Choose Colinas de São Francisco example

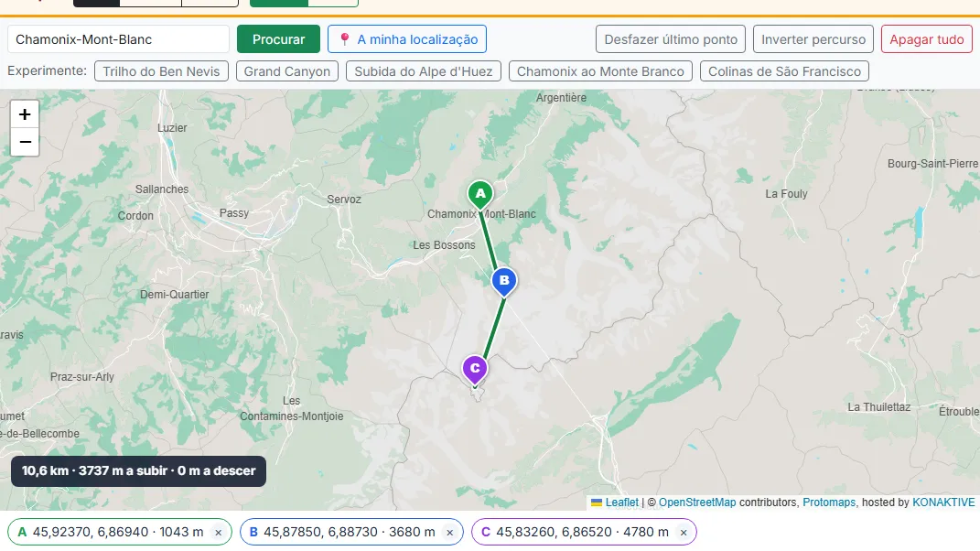coord(784,71)
